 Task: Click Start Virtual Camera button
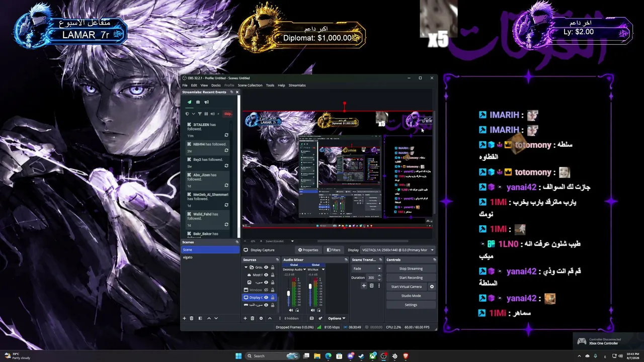(x=407, y=287)
